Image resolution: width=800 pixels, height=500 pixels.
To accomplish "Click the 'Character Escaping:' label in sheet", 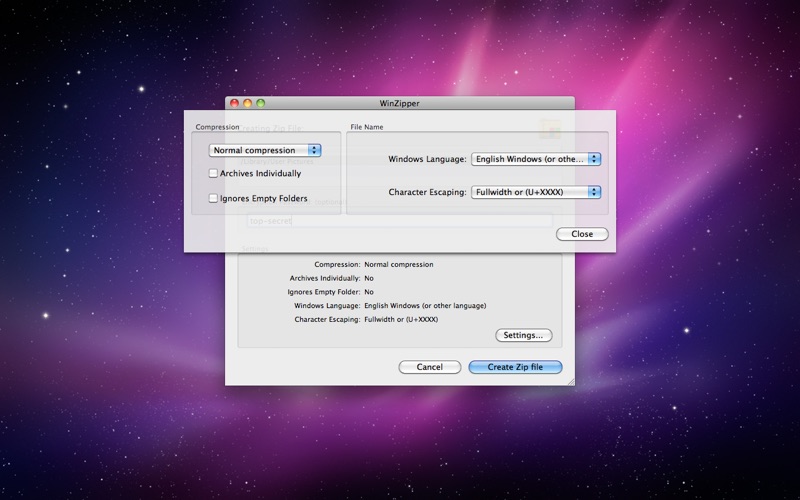I will click(x=428, y=192).
